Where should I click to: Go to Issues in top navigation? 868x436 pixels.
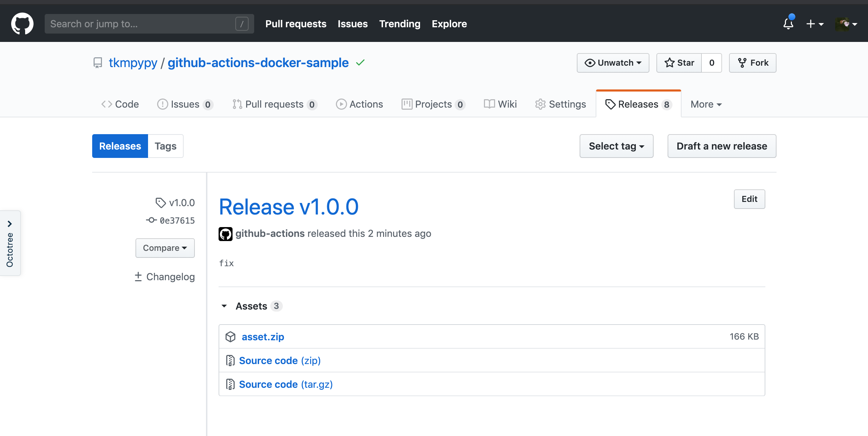pos(353,24)
